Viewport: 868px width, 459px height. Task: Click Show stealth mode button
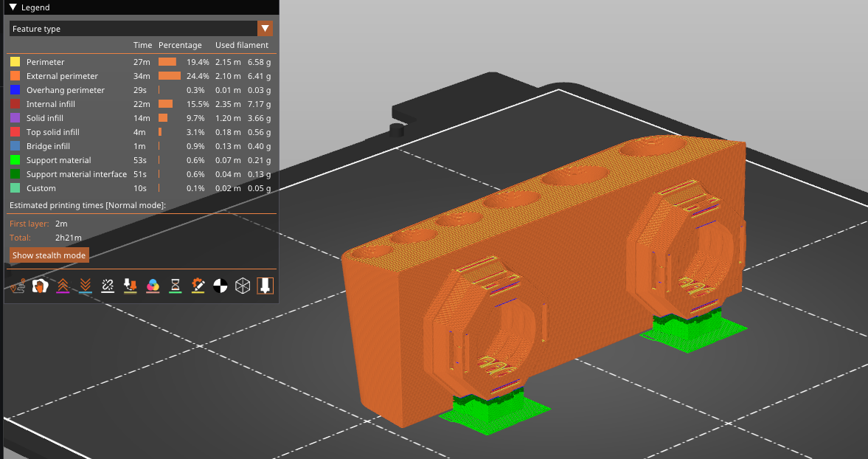(x=49, y=255)
